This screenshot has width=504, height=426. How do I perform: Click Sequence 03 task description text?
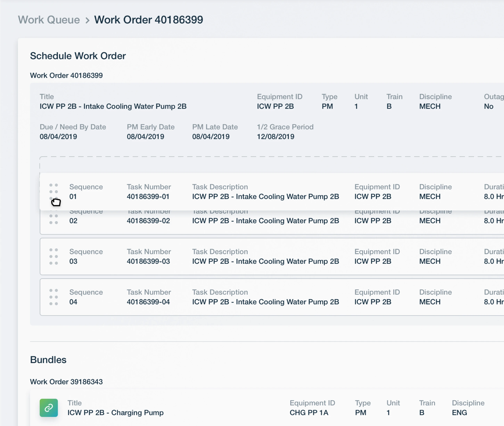click(x=265, y=261)
